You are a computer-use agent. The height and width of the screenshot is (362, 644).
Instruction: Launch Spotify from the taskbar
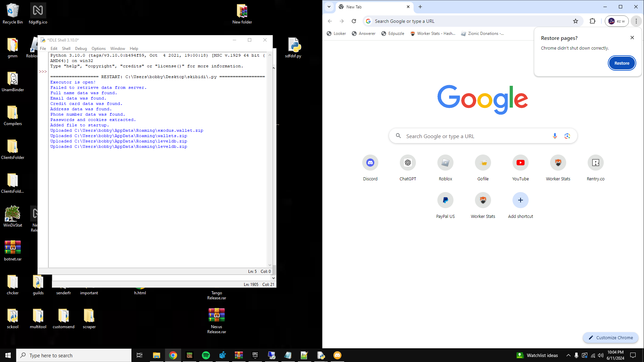(x=206, y=355)
